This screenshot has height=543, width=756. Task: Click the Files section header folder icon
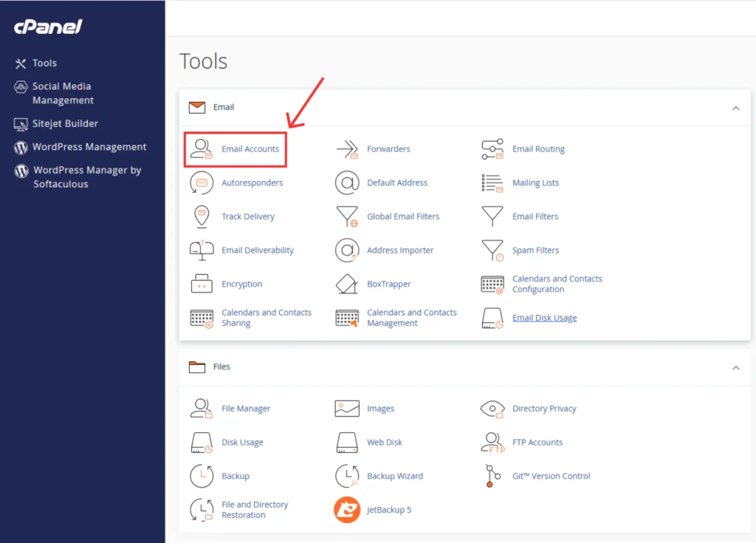pyautogui.click(x=196, y=367)
